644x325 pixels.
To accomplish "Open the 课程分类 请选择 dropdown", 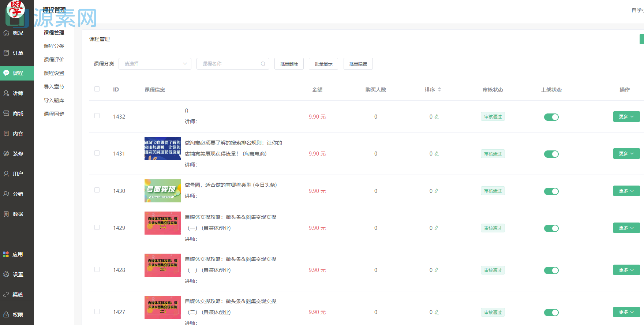I will [155, 64].
